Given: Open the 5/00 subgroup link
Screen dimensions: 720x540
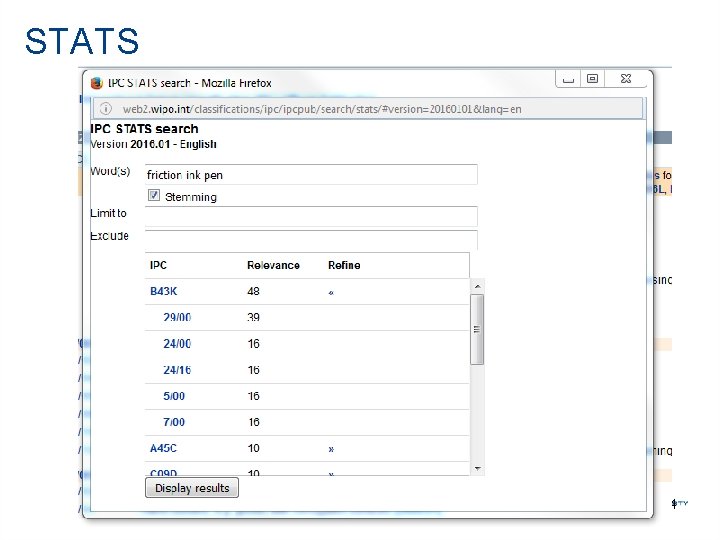Looking at the screenshot, I should [174, 396].
